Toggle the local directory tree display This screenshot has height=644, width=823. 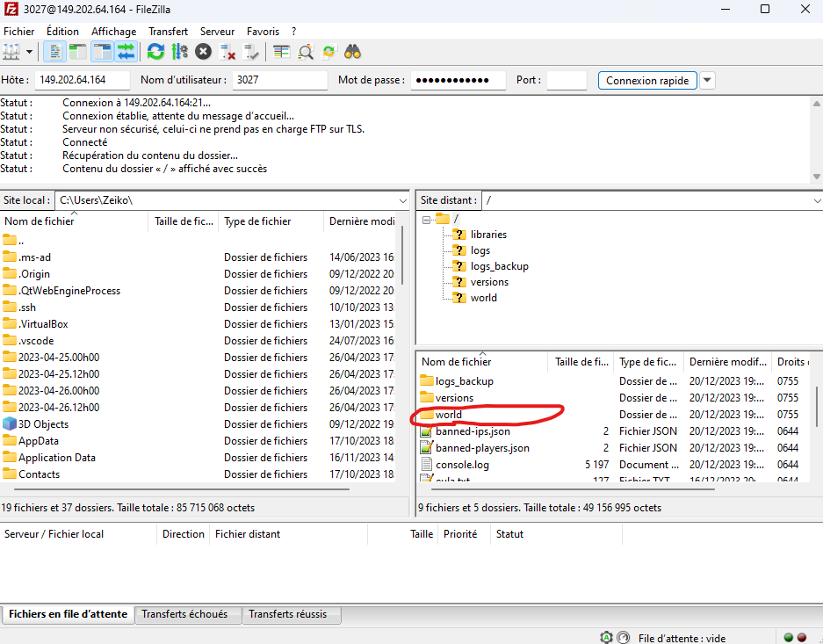coord(77,52)
